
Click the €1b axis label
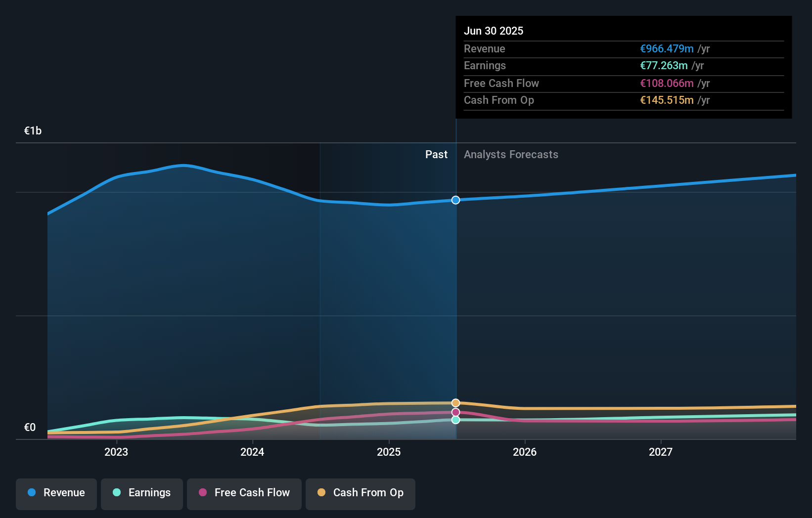(32, 130)
